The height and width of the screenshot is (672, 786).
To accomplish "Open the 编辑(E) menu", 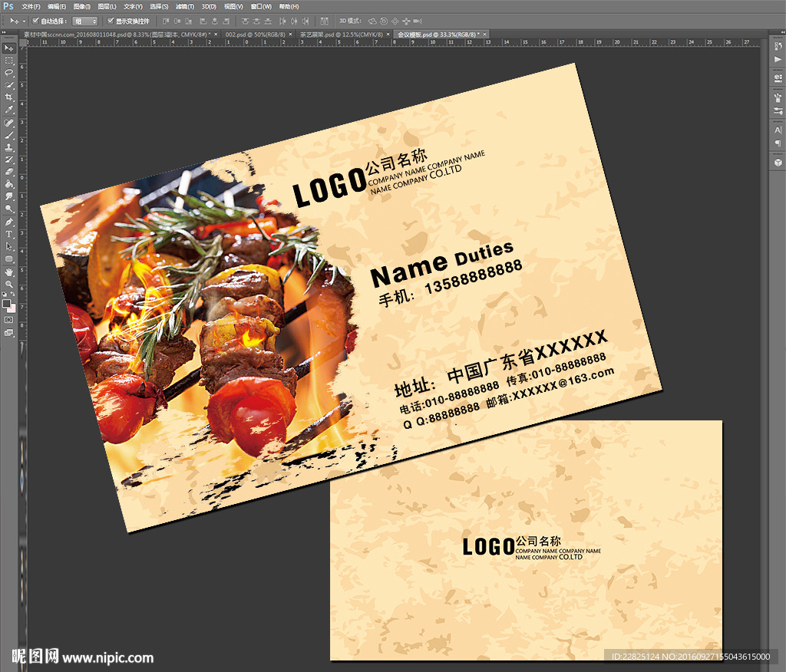I will point(57,6).
